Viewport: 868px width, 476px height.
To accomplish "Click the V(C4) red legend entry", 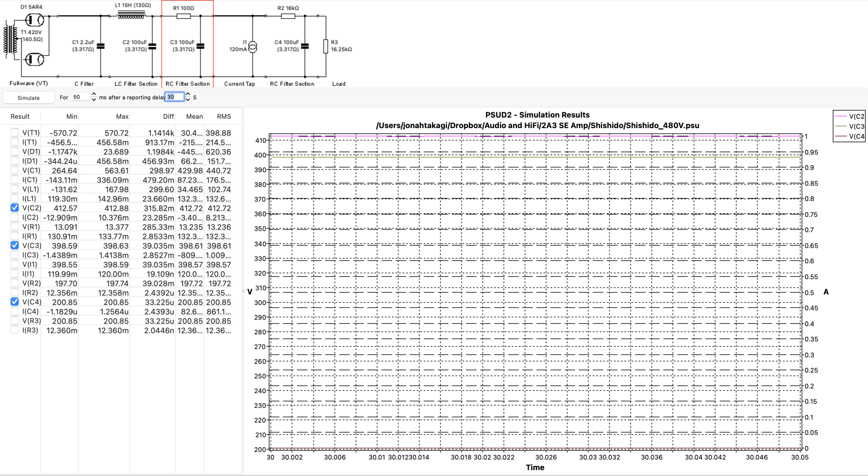I will pyautogui.click(x=849, y=136).
